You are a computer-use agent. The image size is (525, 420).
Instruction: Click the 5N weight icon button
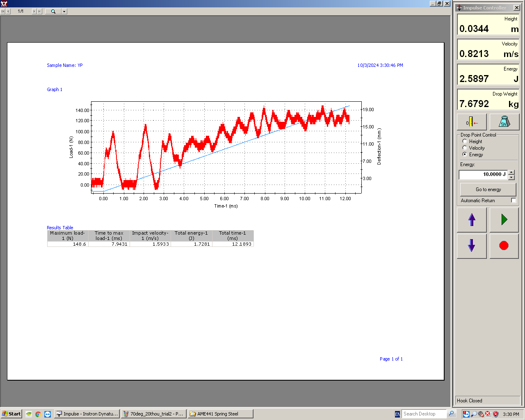click(504, 122)
